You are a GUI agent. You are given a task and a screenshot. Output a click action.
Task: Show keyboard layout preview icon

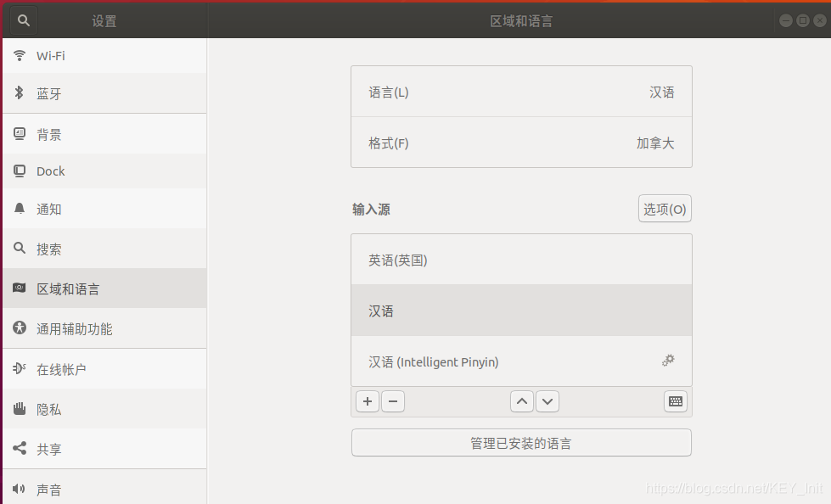click(675, 401)
